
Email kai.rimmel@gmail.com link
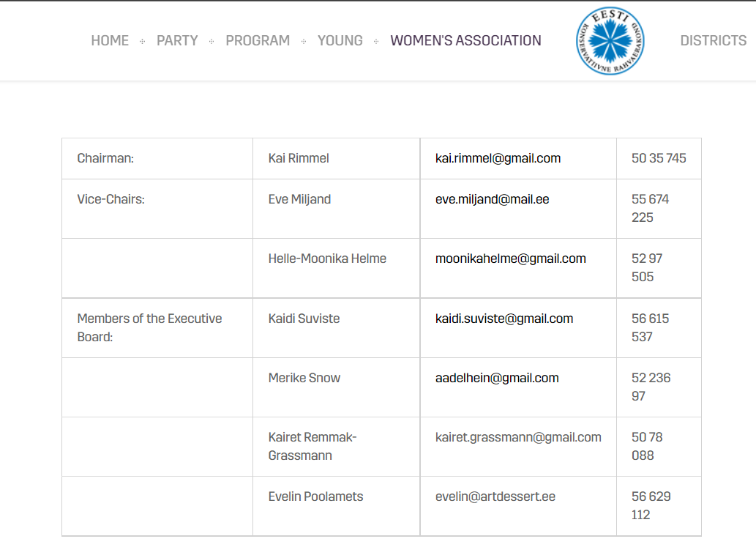(498, 158)
